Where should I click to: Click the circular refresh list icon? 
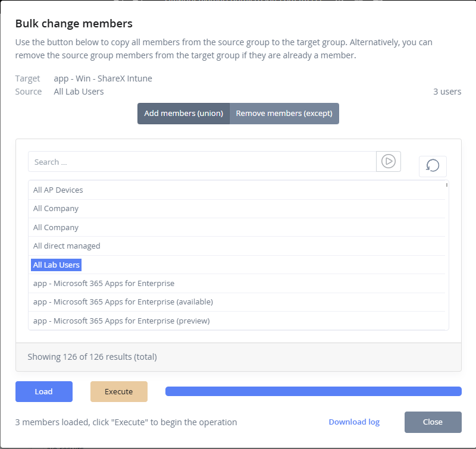(x=433, y=166)
